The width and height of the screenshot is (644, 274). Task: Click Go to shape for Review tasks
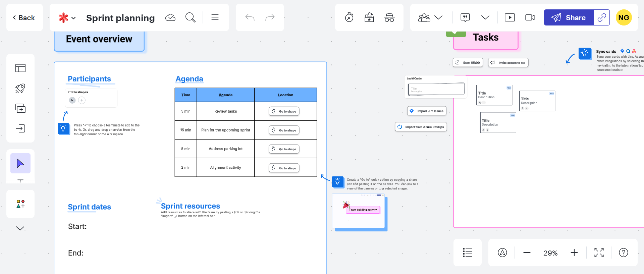(284, 111)
